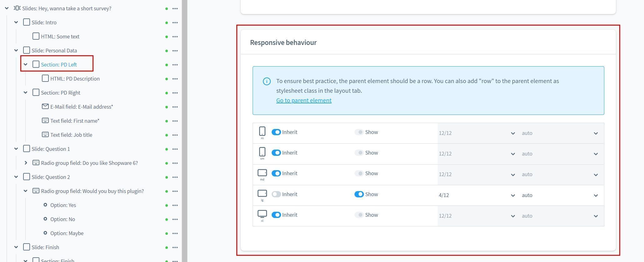
Task: Open three-dot menu for Section: PD Right
Action: [175, 93]
